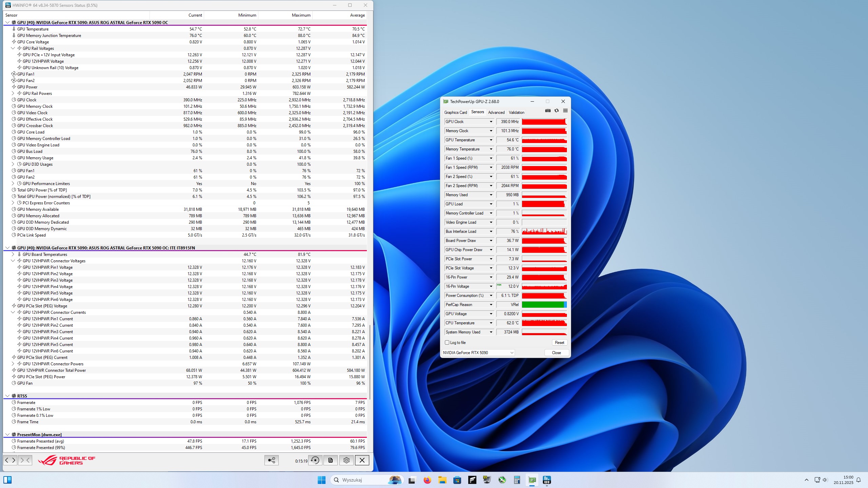
Task: Expand GPU Rail Powers tree item
Action: click(13, 94)
